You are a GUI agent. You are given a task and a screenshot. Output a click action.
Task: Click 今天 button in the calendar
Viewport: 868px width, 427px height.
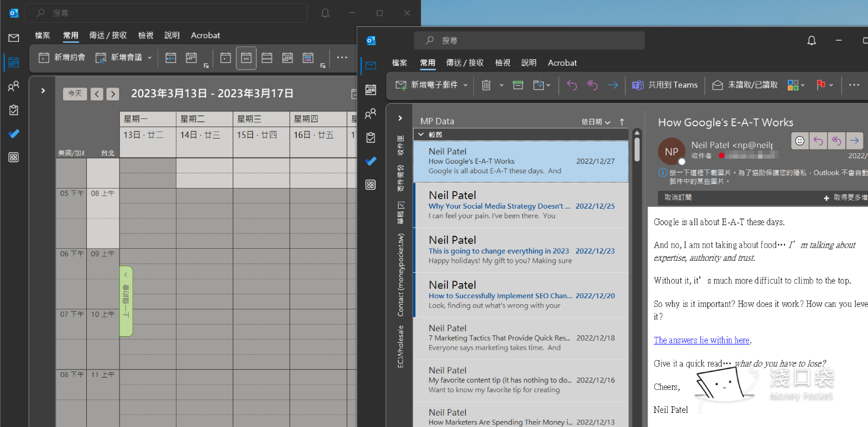(75, 94)
